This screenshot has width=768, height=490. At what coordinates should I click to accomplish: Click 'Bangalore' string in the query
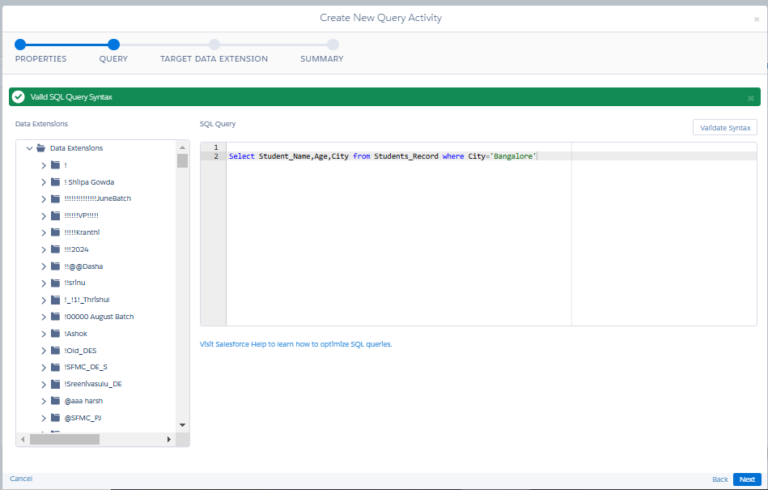point(513,156)
